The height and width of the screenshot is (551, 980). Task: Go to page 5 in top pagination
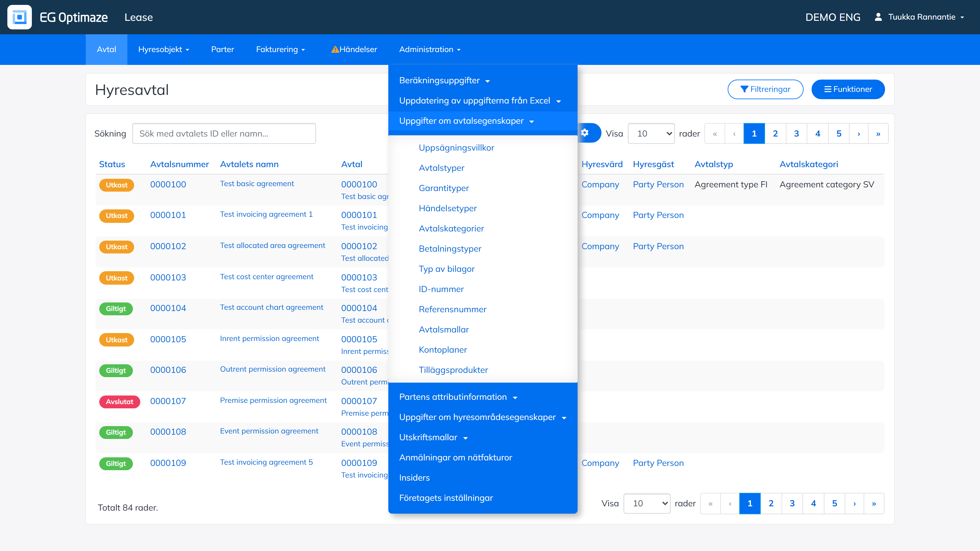click(x=839, y=133)
